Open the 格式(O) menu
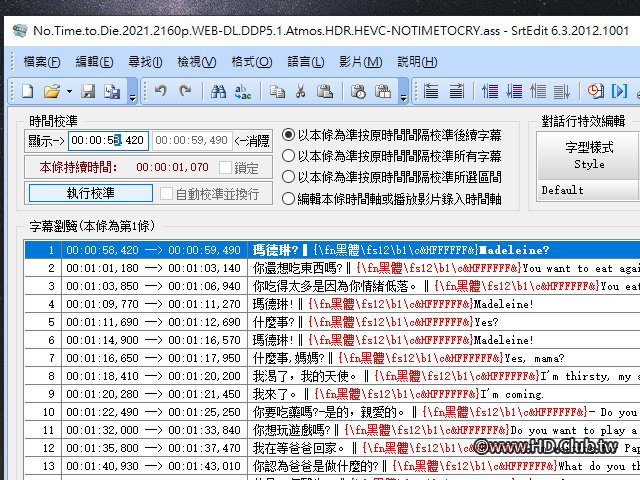 click(x=251, y=62)
